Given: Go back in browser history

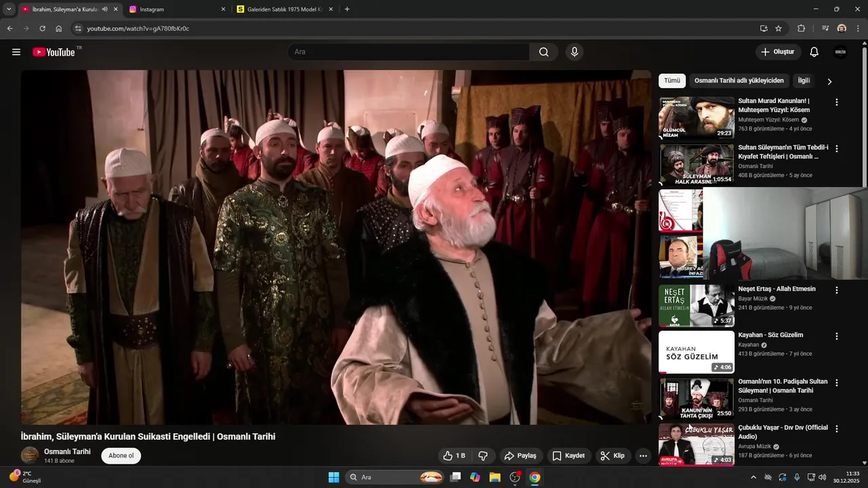Looking at the screenshot, I should click(x=9, y=28).
